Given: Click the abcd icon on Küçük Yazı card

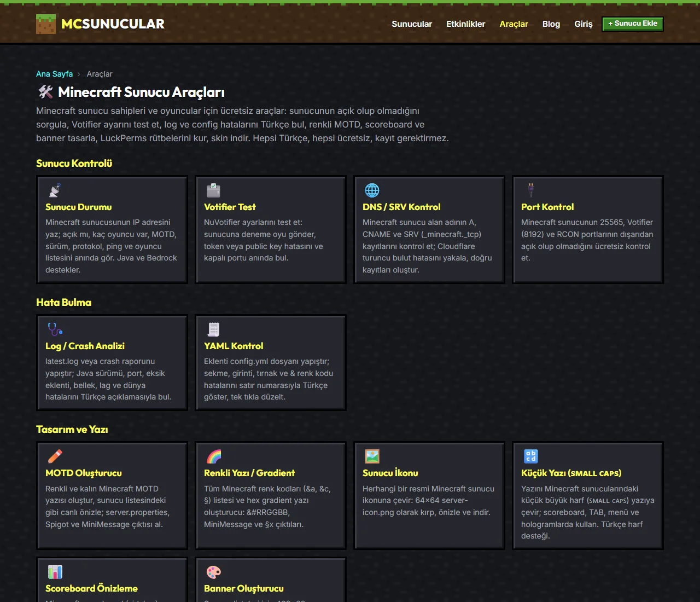Looking at the screenshot, I should pyautogui.click(x=530, y=456).
